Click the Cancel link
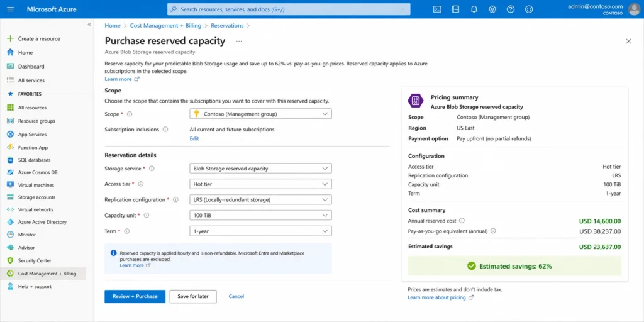This screenshot has width=644, height=322. [236, 296]
